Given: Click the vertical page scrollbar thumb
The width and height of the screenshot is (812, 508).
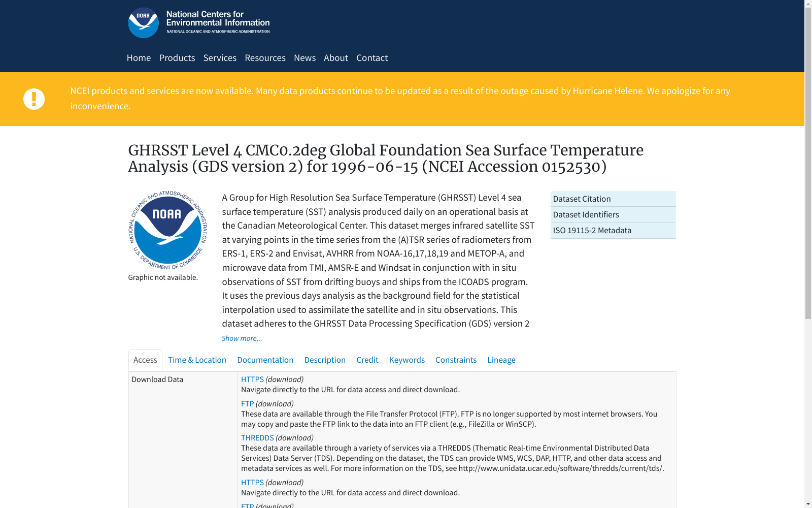Looking at the screenshot, I should pyautogui.click(x=808, y=164).
